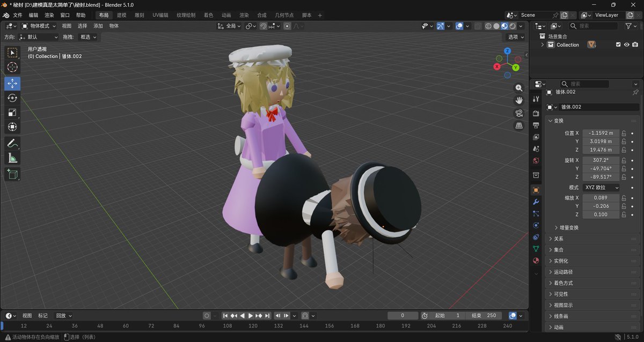Jump to the last frame
This screenshot has width=644, height=342.
267,316
